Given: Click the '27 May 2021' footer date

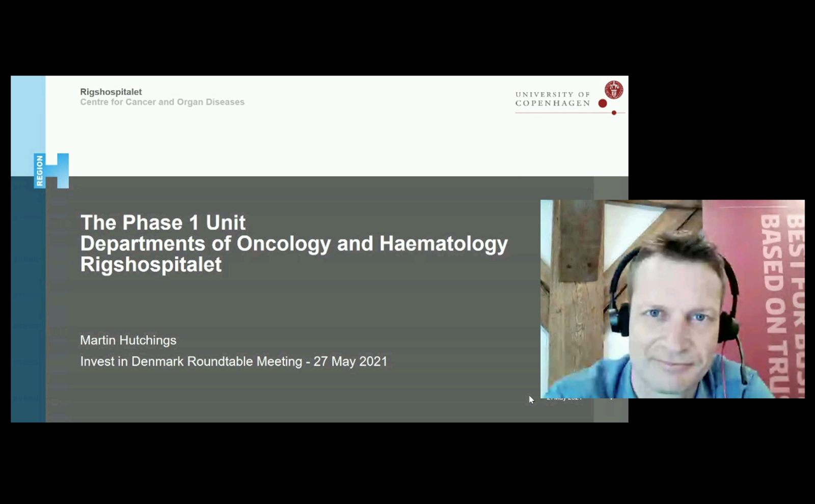Looking at the screenshot, I should (564, 399).
